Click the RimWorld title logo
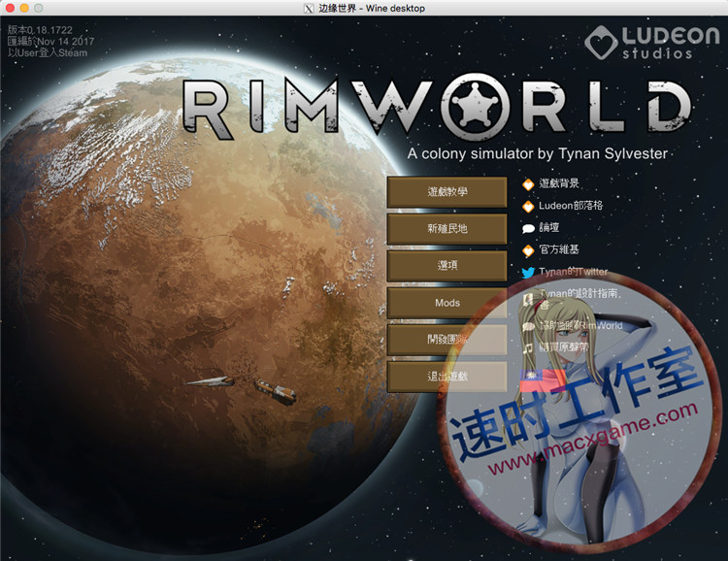728x561 pixels. click(438, 108)
